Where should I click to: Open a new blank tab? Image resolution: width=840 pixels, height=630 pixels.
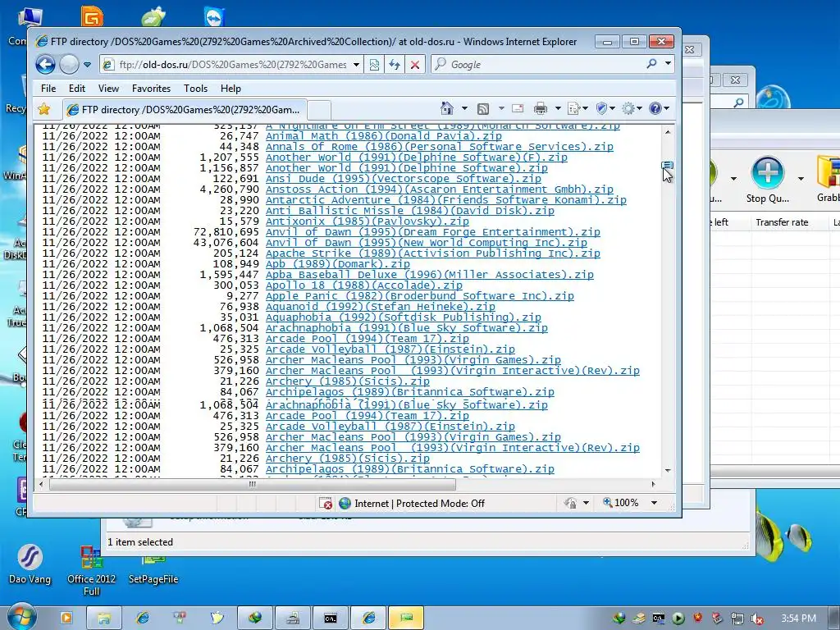[x=319, y=110]
